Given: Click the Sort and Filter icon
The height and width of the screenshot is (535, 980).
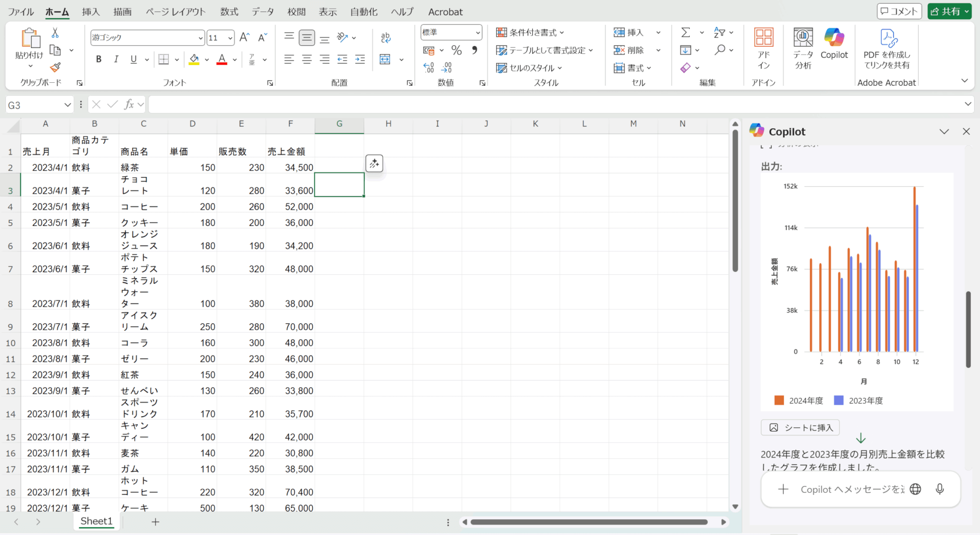Looking at the screenshot, I should coord(719,32).
